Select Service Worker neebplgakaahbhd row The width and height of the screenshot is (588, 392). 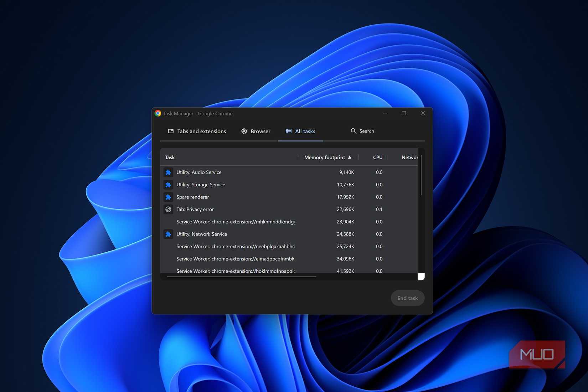(x=289, y=247)
